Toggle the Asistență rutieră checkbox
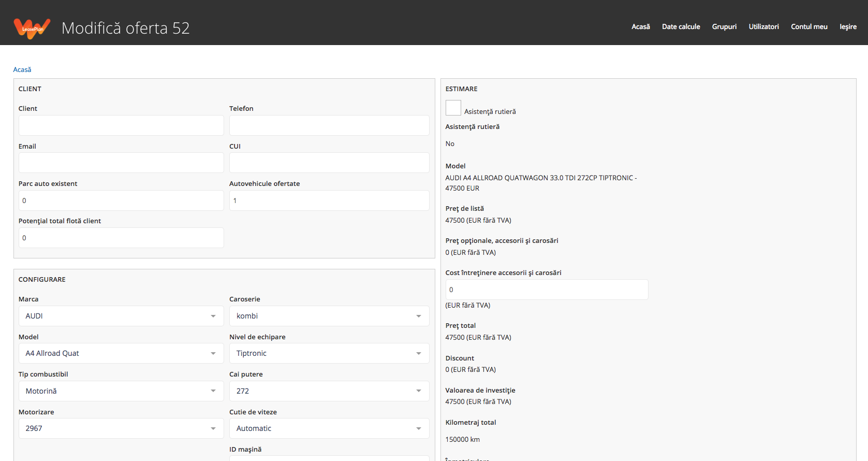The width and height of the screenshot is (868, 461). 453,108
